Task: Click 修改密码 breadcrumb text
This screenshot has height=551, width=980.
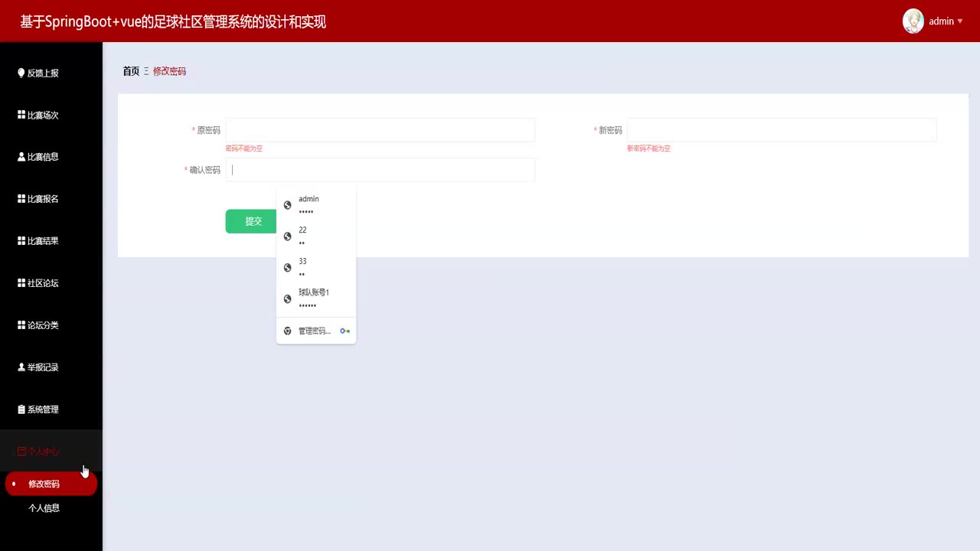Action: point(169,71)
